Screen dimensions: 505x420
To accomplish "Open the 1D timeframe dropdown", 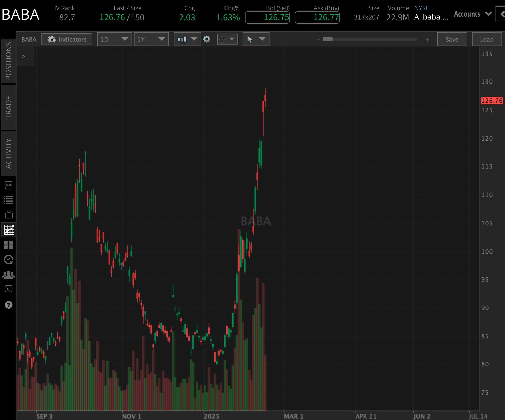I will (x=114, y=39).
